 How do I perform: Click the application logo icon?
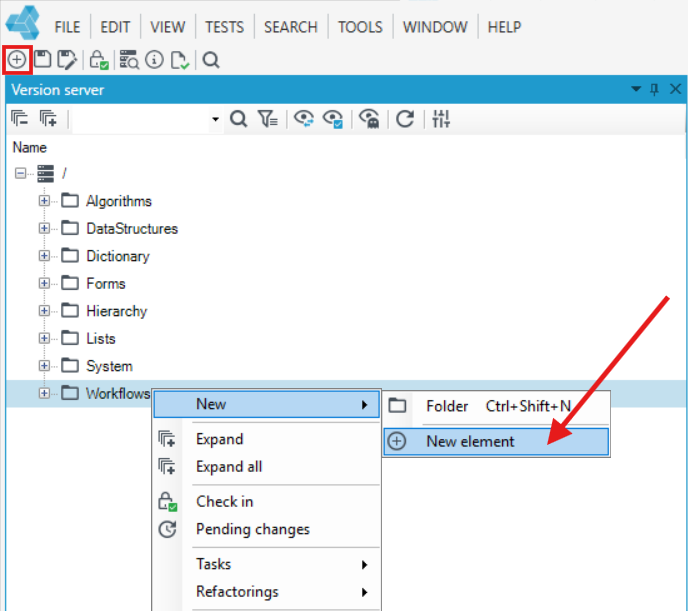pyautogui.click(x=23, y=23)
